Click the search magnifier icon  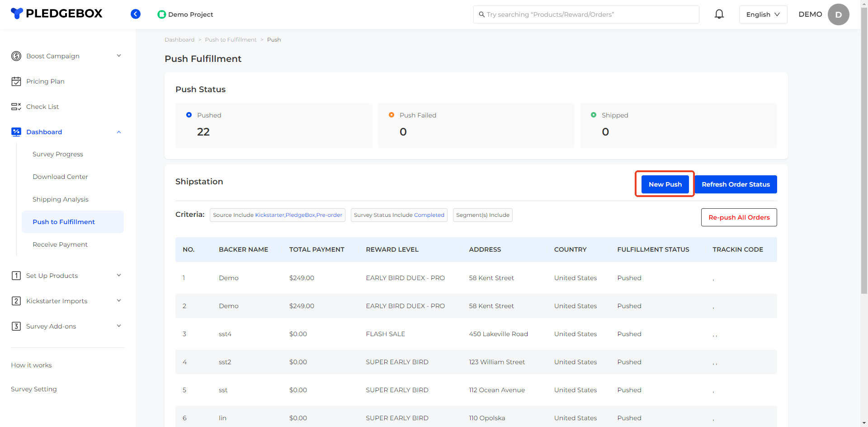pyautogui.click(x=482, y=14)
